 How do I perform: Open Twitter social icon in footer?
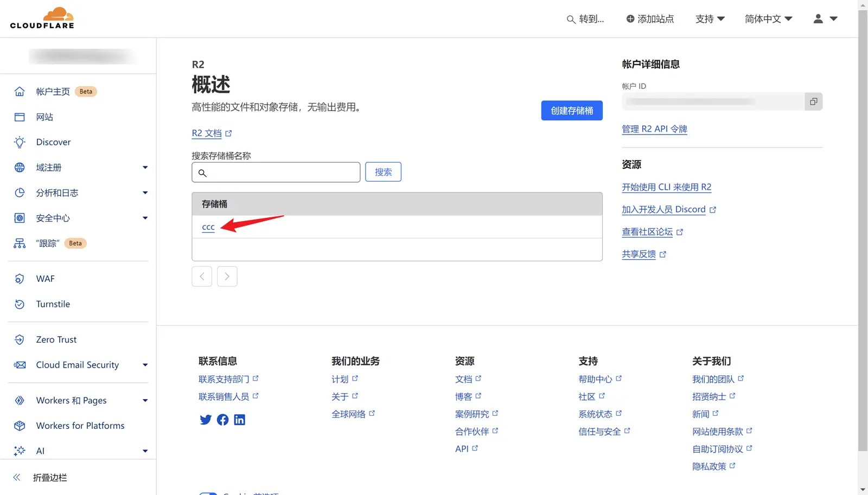(206, 420)
